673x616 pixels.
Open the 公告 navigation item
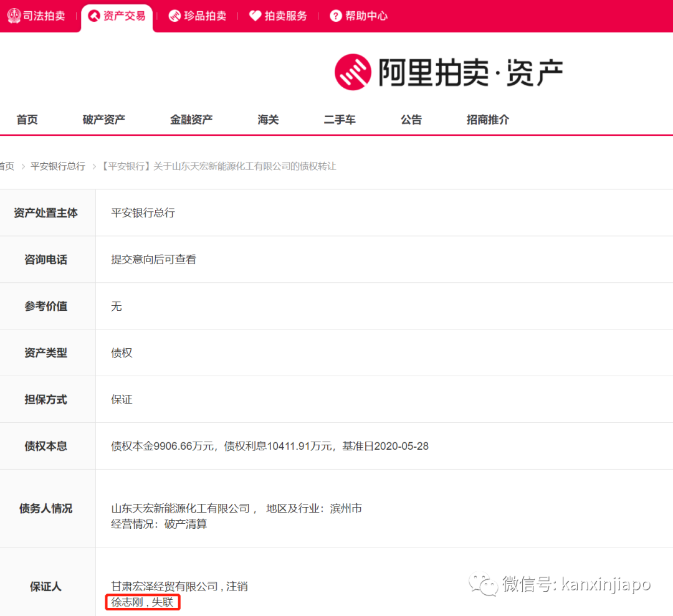411,120
